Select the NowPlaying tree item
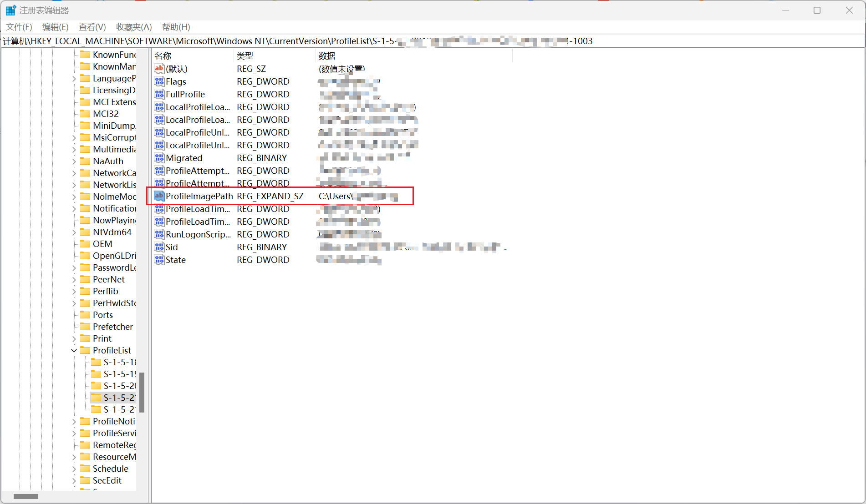 (114, 220)
